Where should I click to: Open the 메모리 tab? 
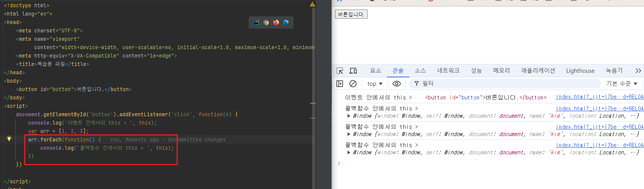(x=501, y=70)
